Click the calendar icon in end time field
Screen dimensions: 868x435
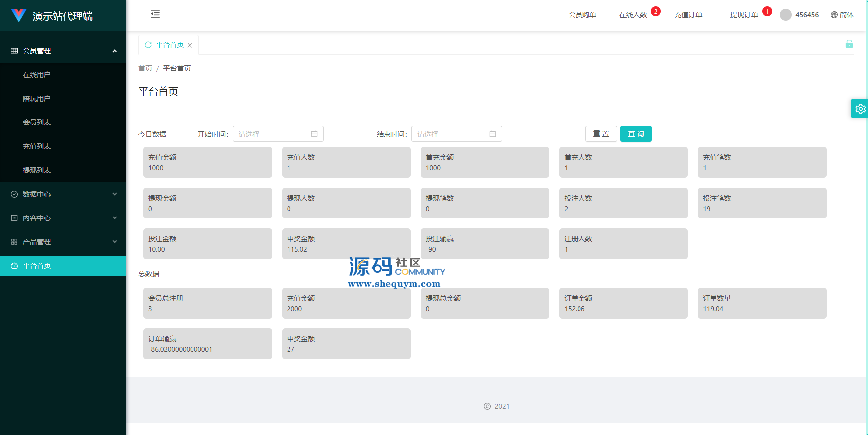[x=493, y=134]
